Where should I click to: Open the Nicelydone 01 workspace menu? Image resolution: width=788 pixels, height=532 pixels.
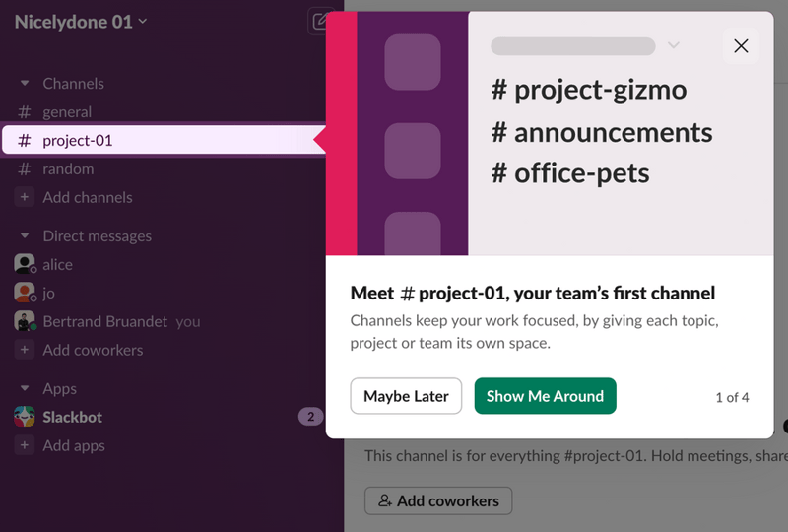click(81, 22)
